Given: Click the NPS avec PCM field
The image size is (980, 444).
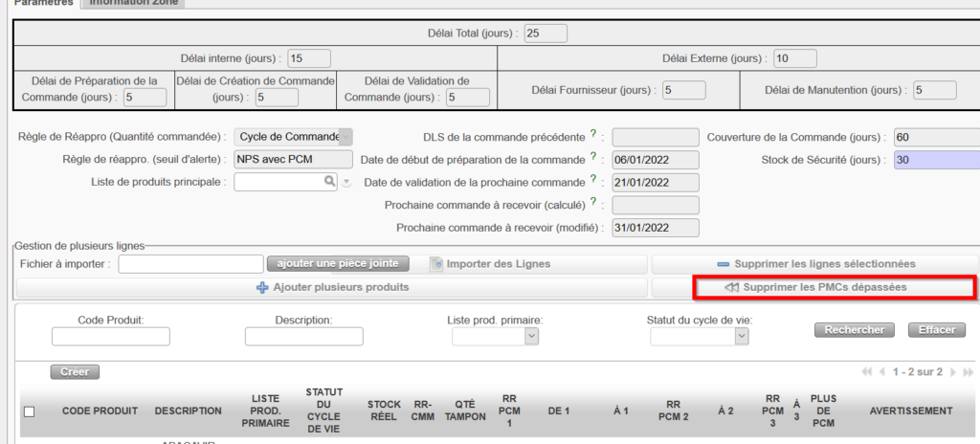Looking at the screenshot, I should pos(293,160).
